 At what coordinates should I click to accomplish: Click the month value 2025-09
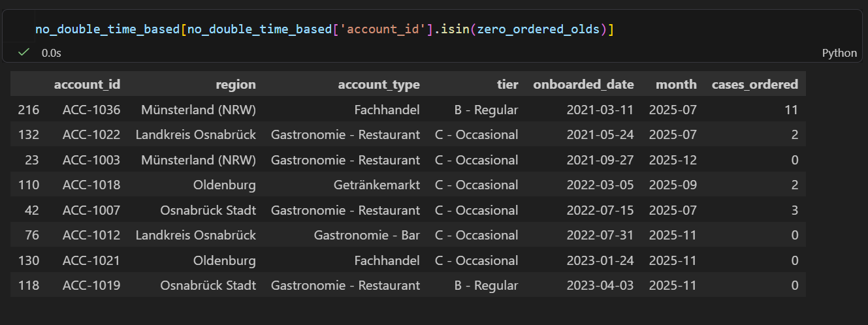click(x=673, y=185)
